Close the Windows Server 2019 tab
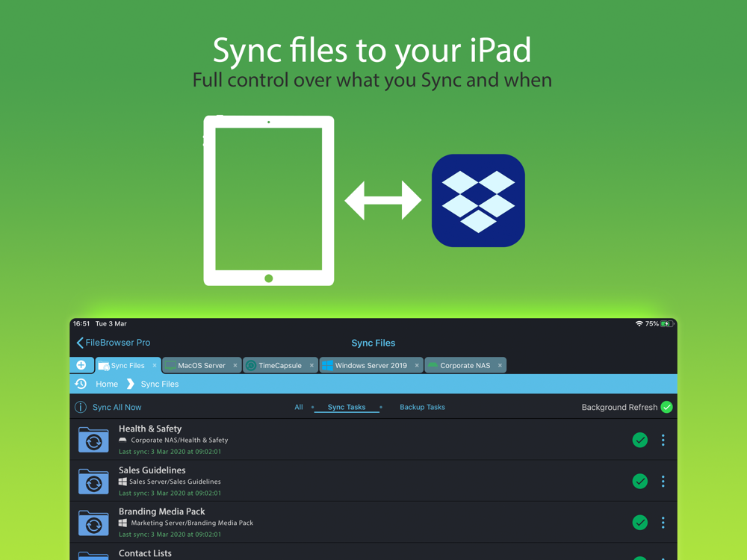Image resolution: width=747 pixels, height=560 pixels. 417,366
